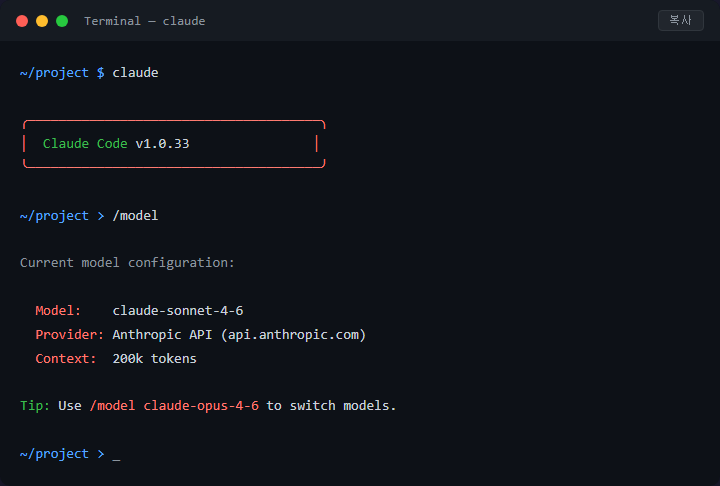720x486 pixels.
Task: Click the 'Context:' label
Action: (x=66, y=358)
